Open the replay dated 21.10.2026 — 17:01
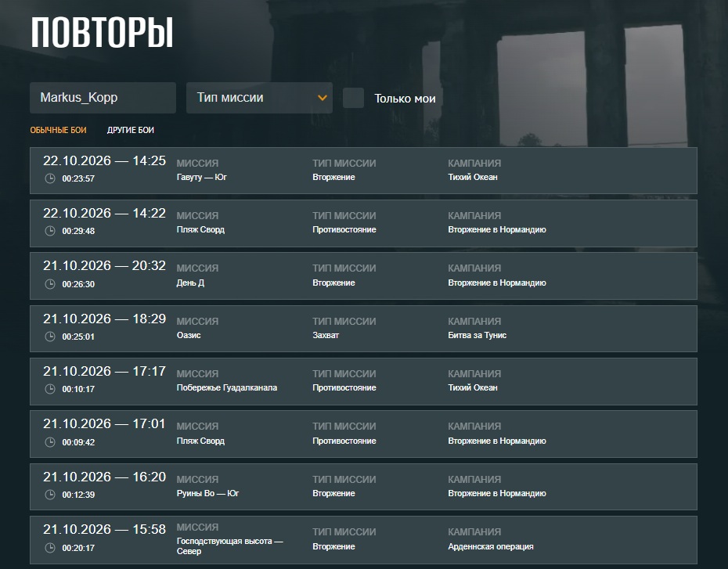Viewport: 728px width, 569px height. tap(363, 434)
